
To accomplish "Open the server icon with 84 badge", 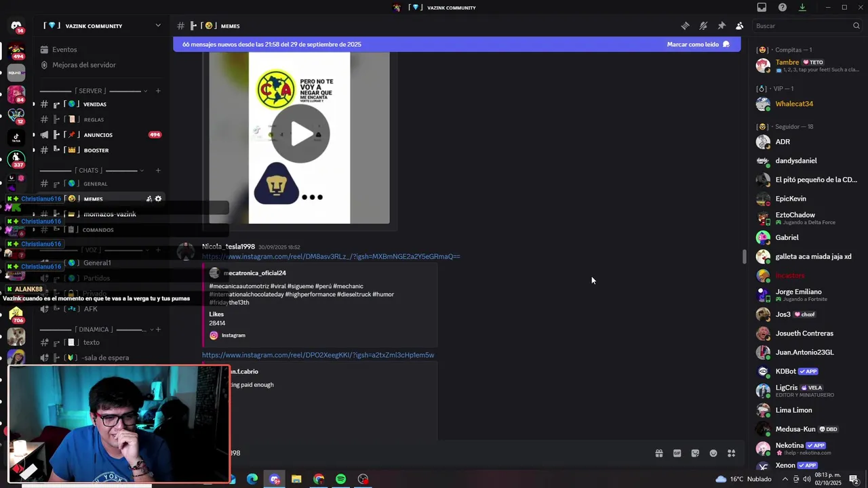I will 16,94.
